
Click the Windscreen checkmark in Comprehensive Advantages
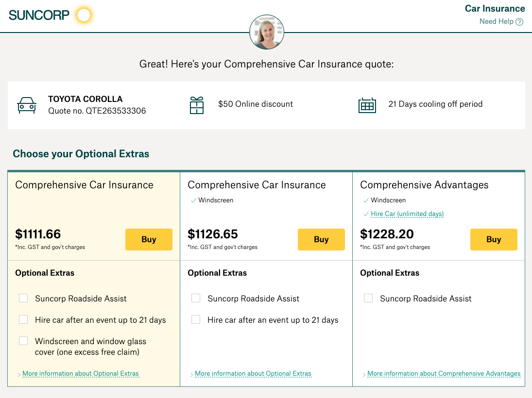(366, 200)
